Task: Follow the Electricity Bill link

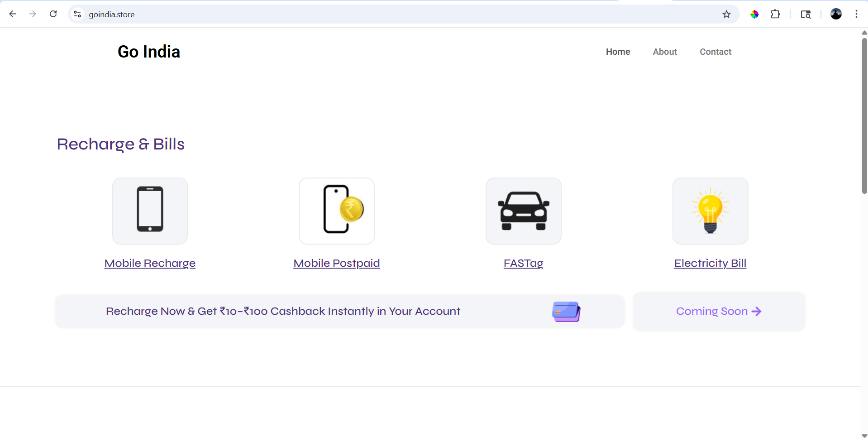Action: [710, 263]
